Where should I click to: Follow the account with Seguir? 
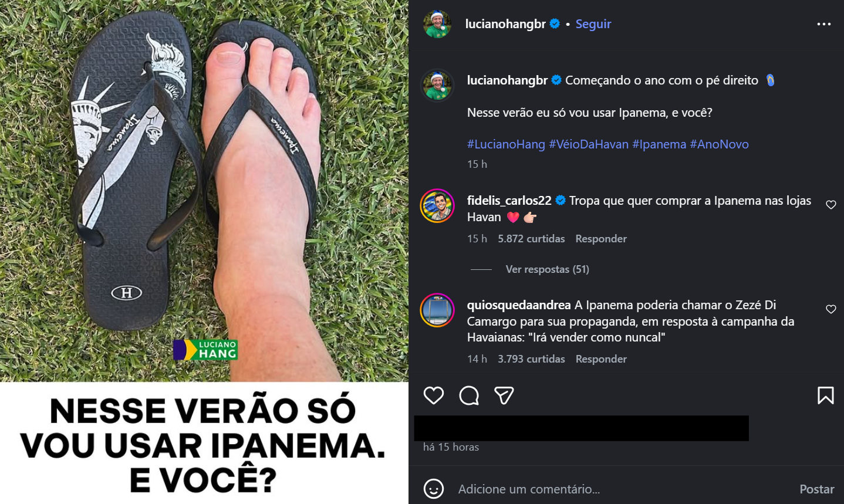593,24
